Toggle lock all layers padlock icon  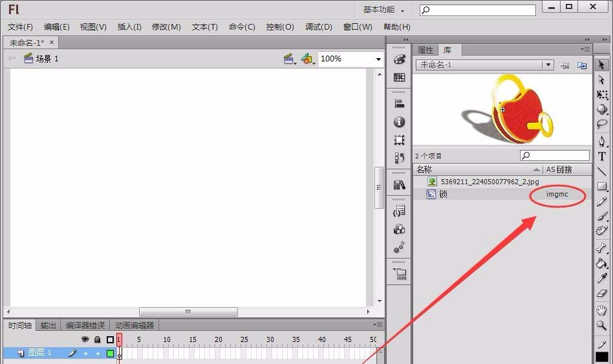(x=98, y=339)
